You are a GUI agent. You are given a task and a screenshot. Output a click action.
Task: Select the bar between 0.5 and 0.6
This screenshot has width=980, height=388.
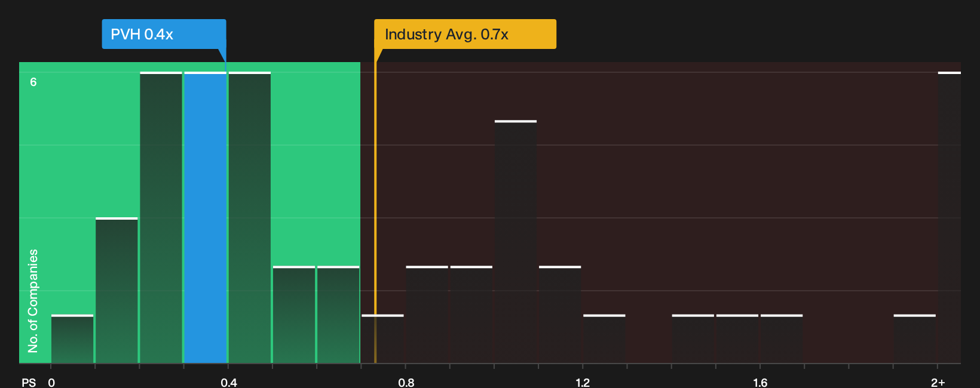click(294, 315)
